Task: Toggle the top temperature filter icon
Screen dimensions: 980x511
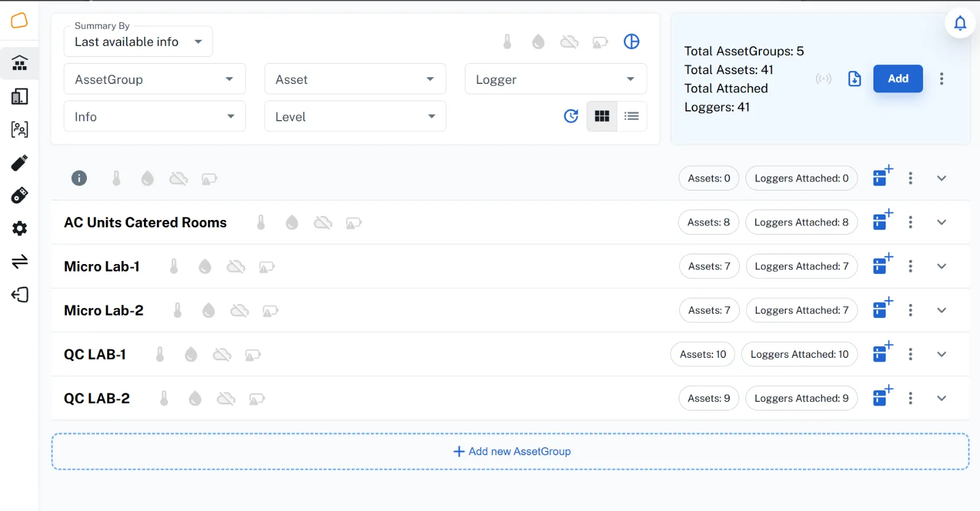Action: point(507,42)
